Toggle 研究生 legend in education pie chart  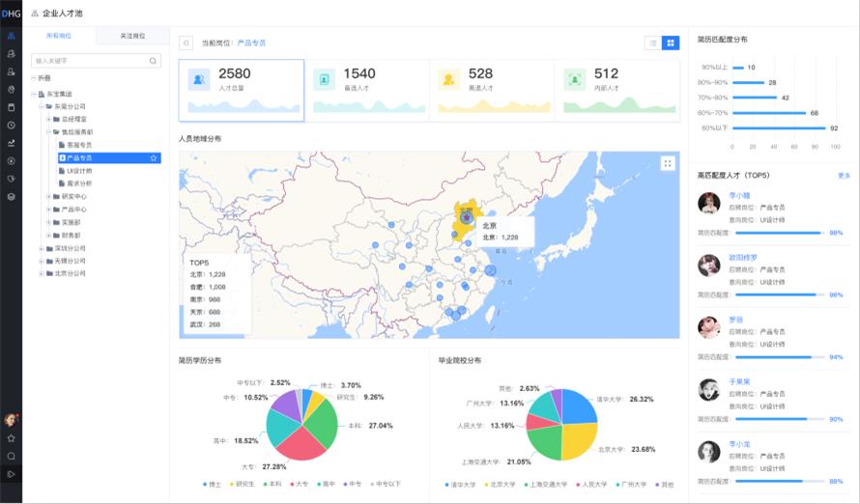[x=242, y=485]
